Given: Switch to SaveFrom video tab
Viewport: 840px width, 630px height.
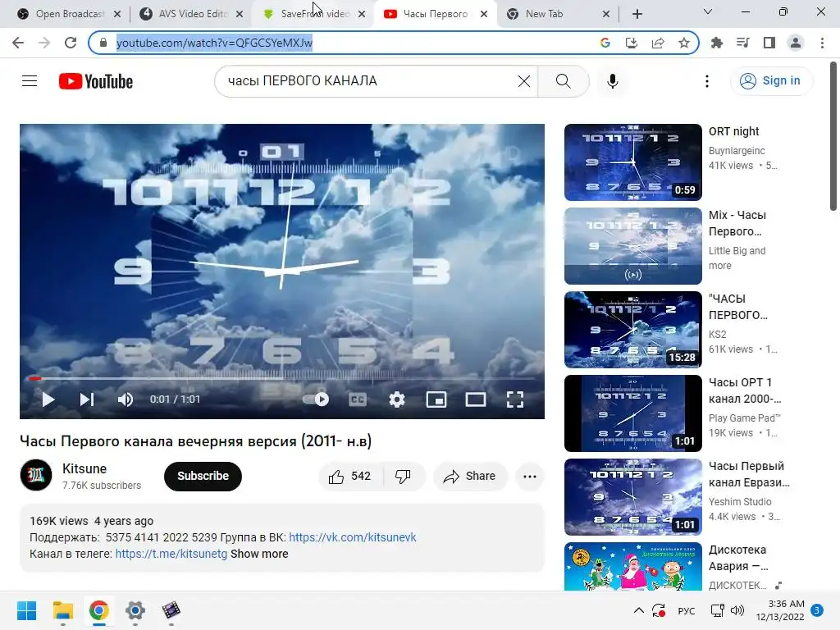Looking at the screenshot, I should pyautogui.click(x=314, y=14).
